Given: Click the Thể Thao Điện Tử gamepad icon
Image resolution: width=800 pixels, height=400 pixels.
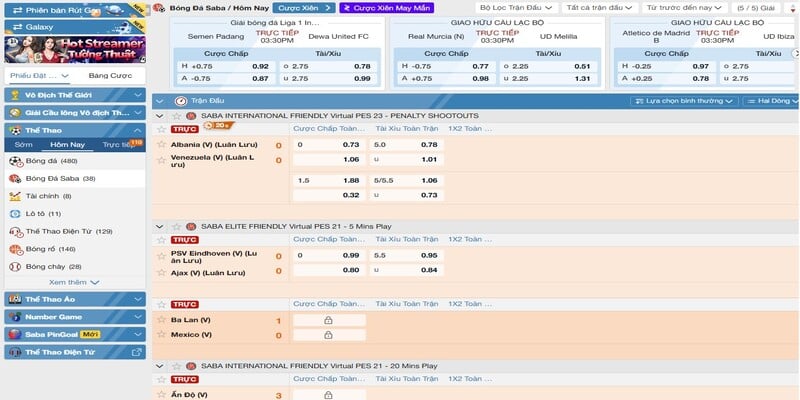Looking at the screenshot, I should tap(15, 231).
